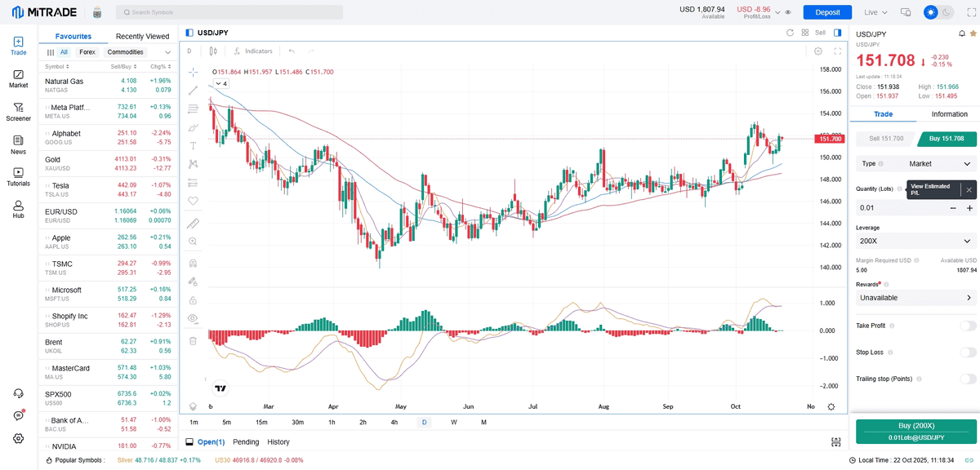The height and width of the screenshot is (470, 980).
Task: Switch to the candlestick chart type icon
Action: [x=213, y=51]
